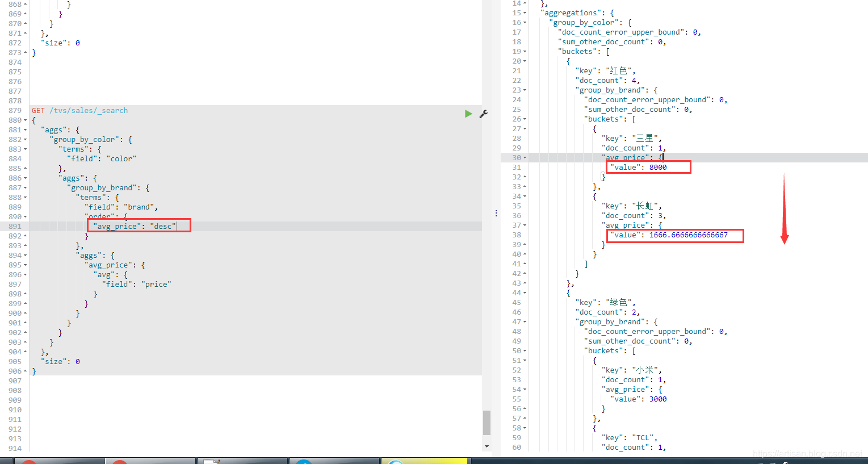Collapse response "buckets" array on line 19
Viewport: 868px width, 464px height.
(x=525, y=52)
